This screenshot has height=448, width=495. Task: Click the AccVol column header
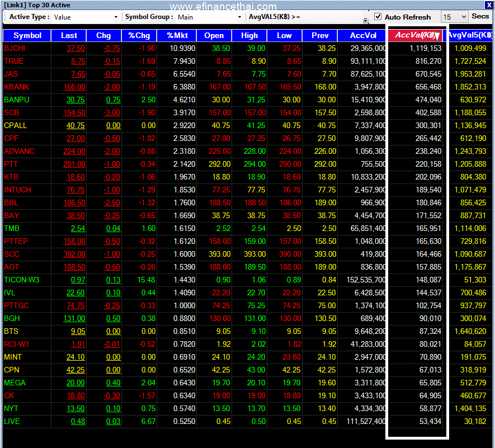click(362, 35)
